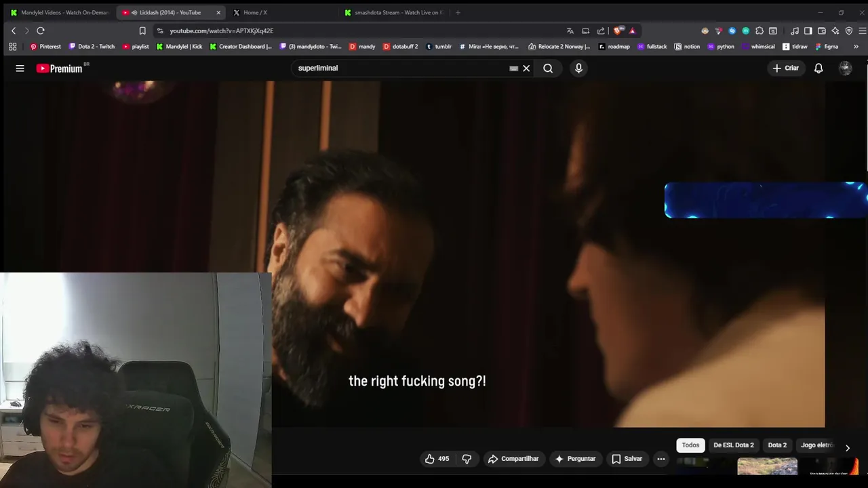The width and height of the screenshot is (868, 488).
Task: Close the Licklash YouTube tab
Action: point(218,12)
